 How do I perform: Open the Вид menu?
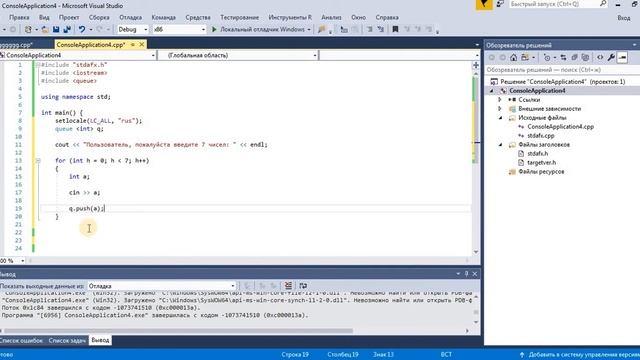pyautogui.click(x=44, y=18)
